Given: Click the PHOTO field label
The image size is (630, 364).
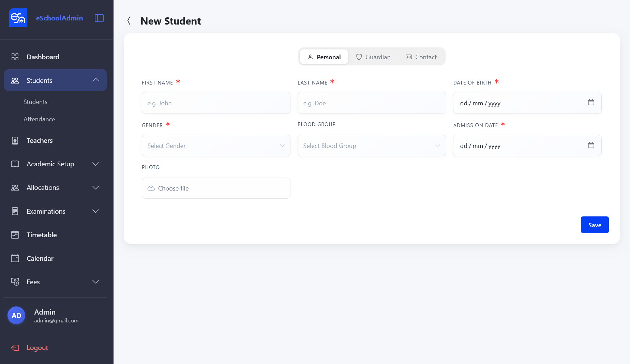Looking at the screenshot, I should tap(151, 167).
